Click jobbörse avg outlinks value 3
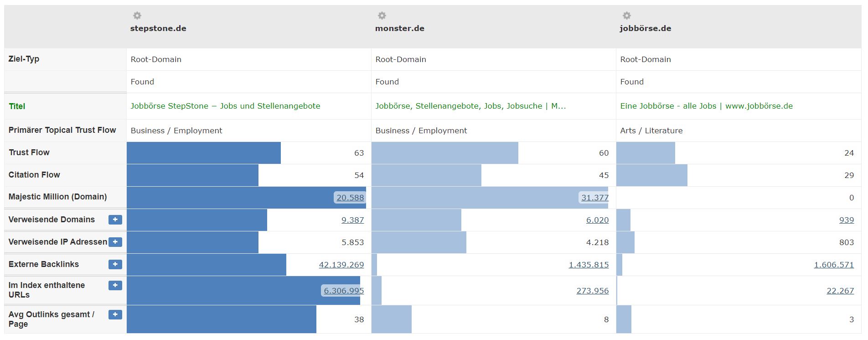 pyautogui.click(x=852, y=319)
